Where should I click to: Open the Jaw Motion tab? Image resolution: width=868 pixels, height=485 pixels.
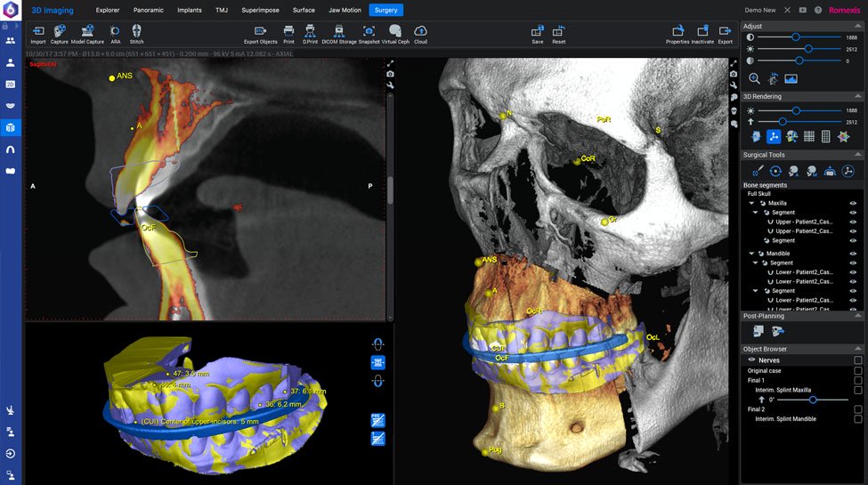[345, 10]
